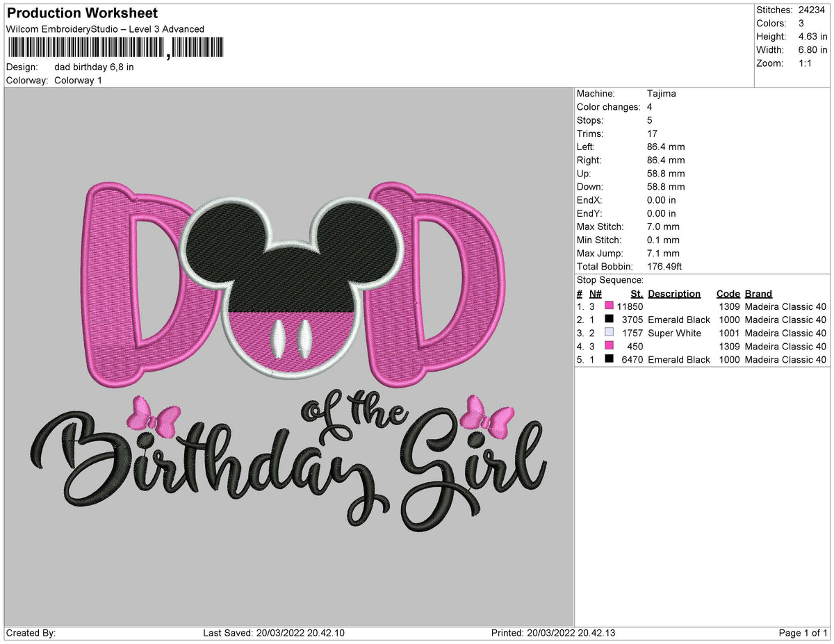834x644 pixels.
Task: Click the Width value 6.80 in
Action: coord(812,50)
